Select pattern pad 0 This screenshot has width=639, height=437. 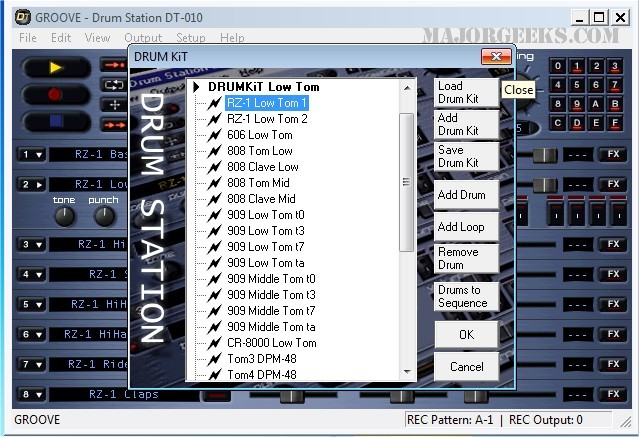tap(558, 66)
